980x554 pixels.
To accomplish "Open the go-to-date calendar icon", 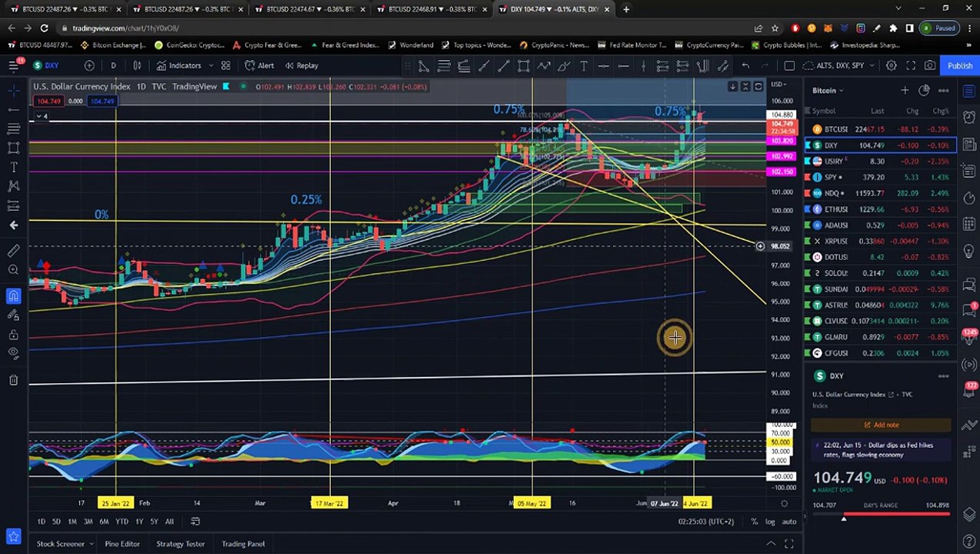I will pos(195,521).
